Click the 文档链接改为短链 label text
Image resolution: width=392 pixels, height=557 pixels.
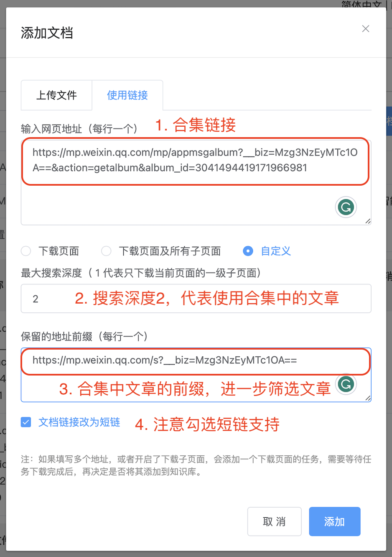tap(79, 422)
